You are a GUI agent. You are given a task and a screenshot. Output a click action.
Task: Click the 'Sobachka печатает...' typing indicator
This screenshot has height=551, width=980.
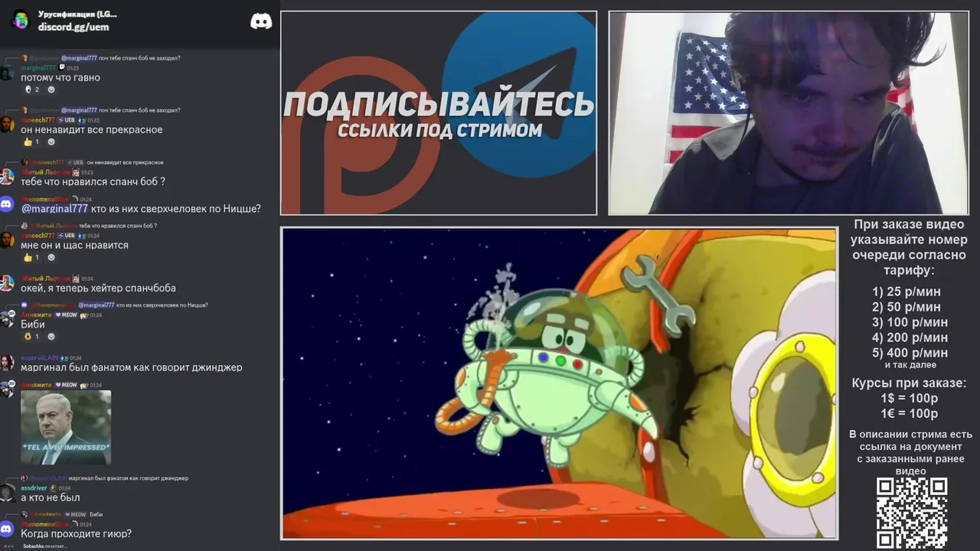point(45,546)
